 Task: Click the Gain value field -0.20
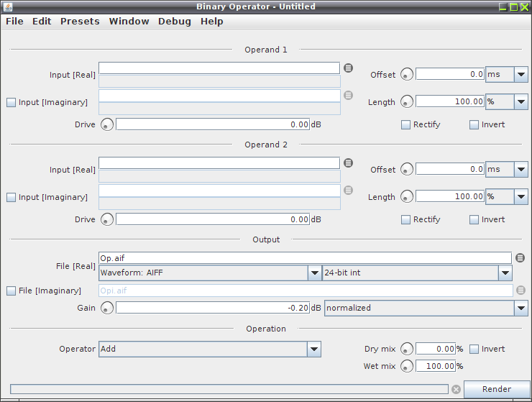click(x=213, y=308)
